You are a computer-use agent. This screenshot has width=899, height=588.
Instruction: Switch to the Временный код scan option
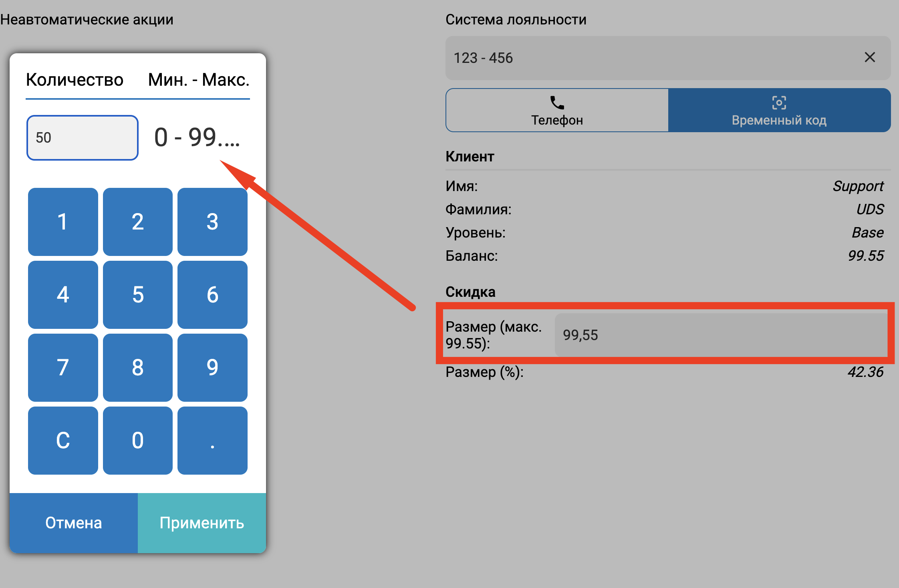click(779, 110)
